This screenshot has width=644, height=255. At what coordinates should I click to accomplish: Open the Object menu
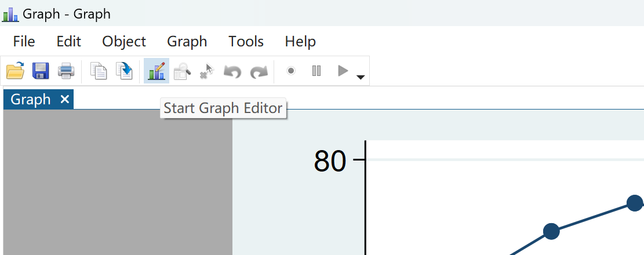coord(124,42)
